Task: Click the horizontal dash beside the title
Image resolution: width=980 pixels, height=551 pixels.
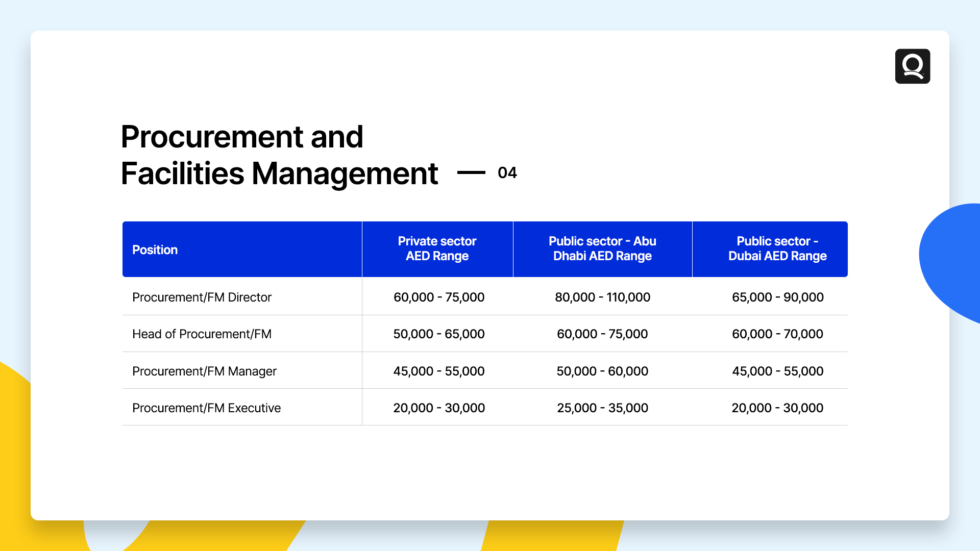Action: 471,173
